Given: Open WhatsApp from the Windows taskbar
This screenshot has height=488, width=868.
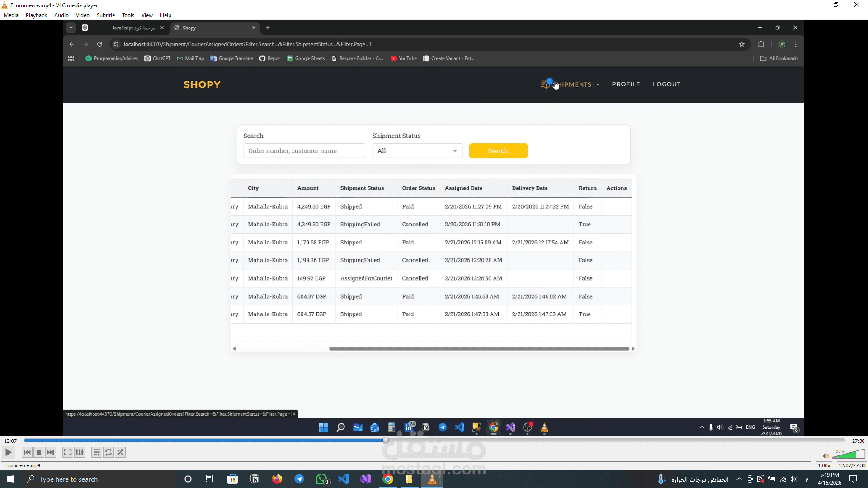Looking at the screenshot, I should (321, 479).
